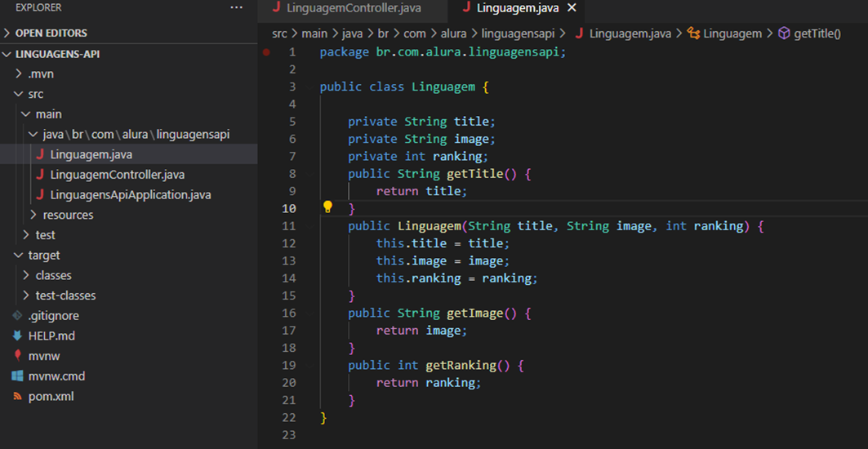Viewport: 868px width, 449px height.
Task: Open the lightbulb quick fix on line 10
Action: 327,207
